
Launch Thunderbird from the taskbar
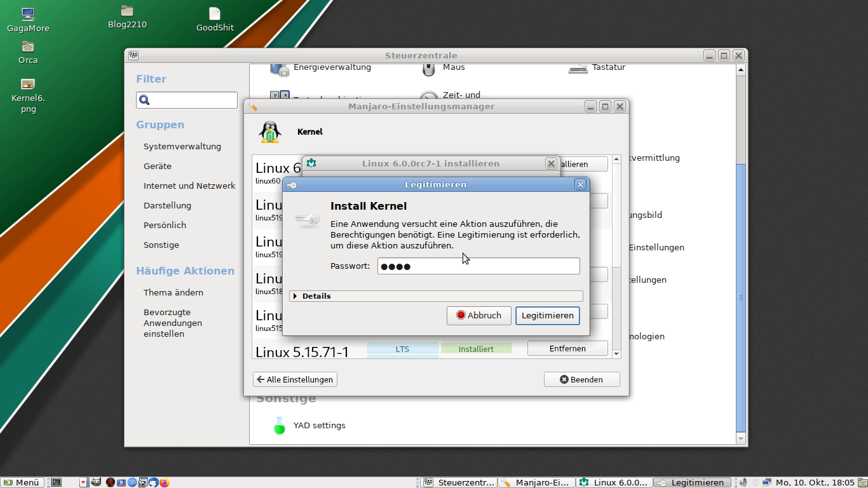153,482
